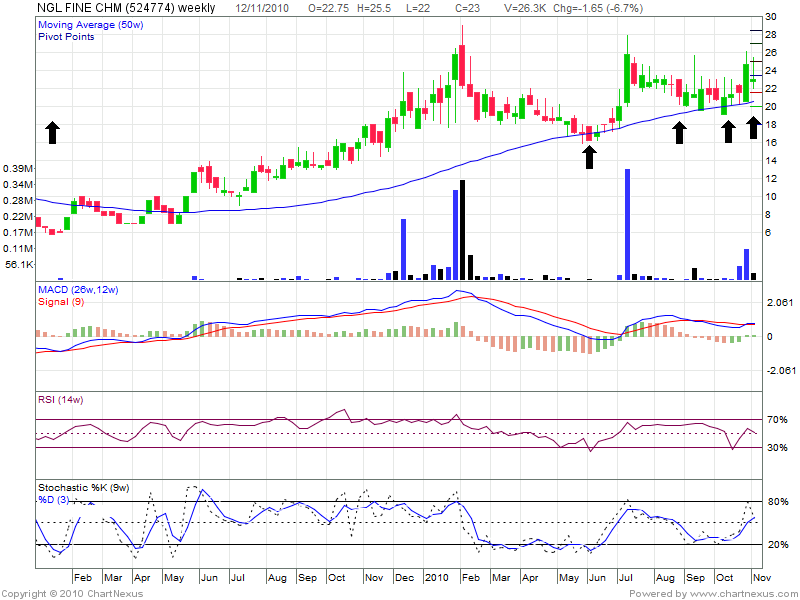Click the © 2010 ChartNexus text
The width and height of the screenshot is (800, 600).
[56, 593]
